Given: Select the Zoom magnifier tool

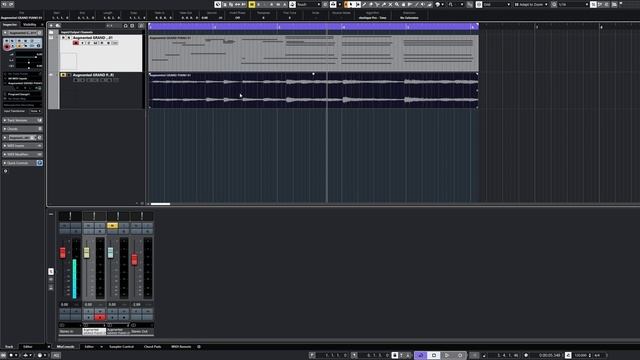Looking at the screenshot, I should tap(397, 4).
